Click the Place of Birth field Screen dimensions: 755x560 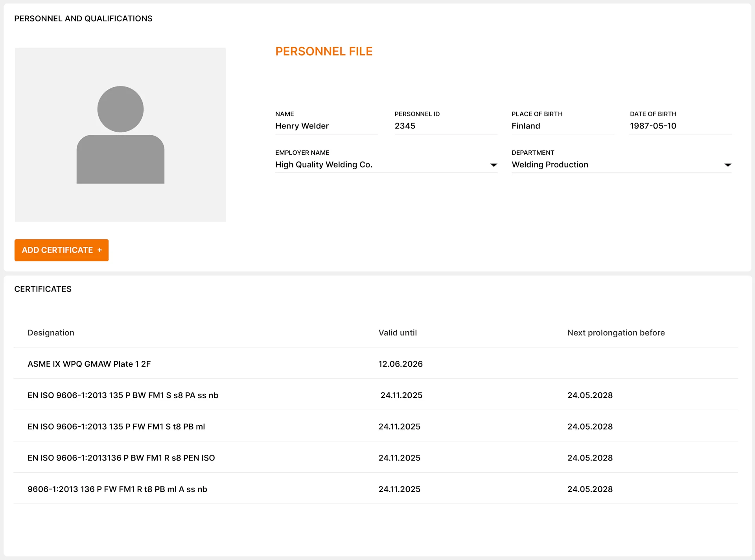(562, 126)
